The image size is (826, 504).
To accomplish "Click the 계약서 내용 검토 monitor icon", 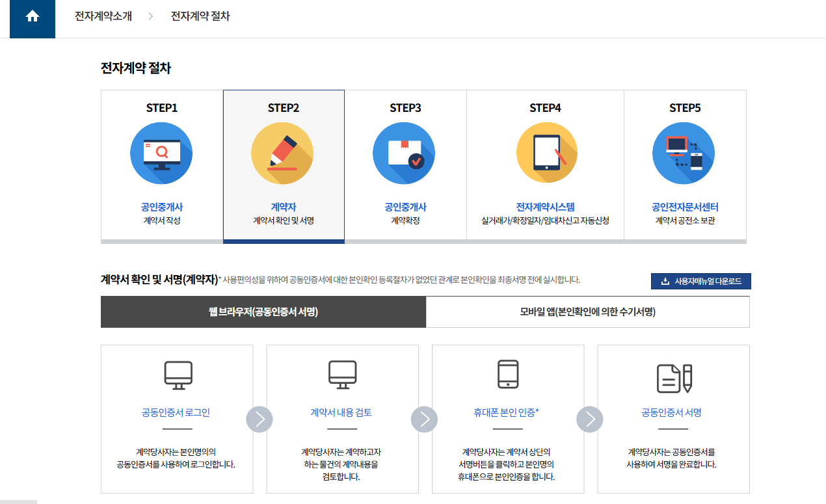I will (x=342, y=376).
